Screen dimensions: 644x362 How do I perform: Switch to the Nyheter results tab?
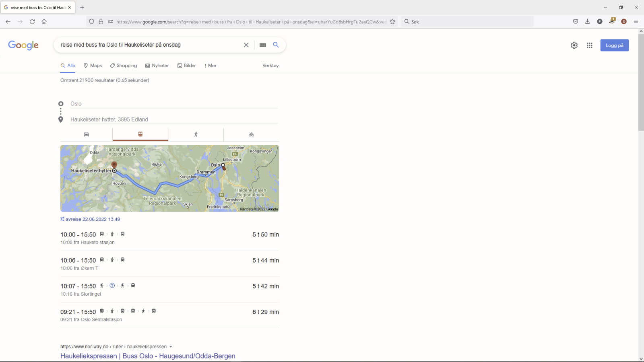coord(157,66)
